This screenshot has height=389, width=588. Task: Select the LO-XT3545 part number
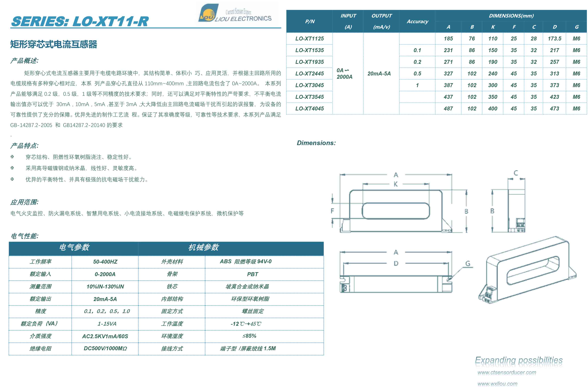[x=309, y=97]
